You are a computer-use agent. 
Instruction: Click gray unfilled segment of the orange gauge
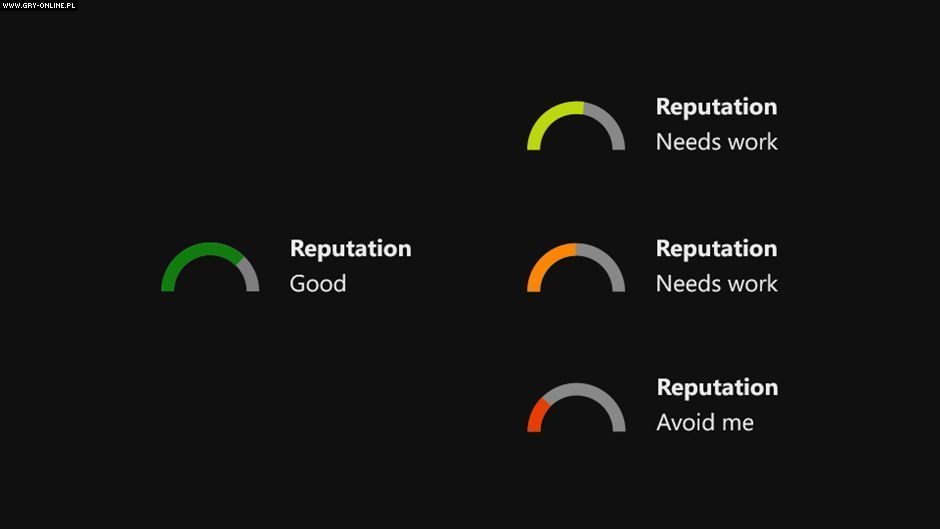[607, 262]
